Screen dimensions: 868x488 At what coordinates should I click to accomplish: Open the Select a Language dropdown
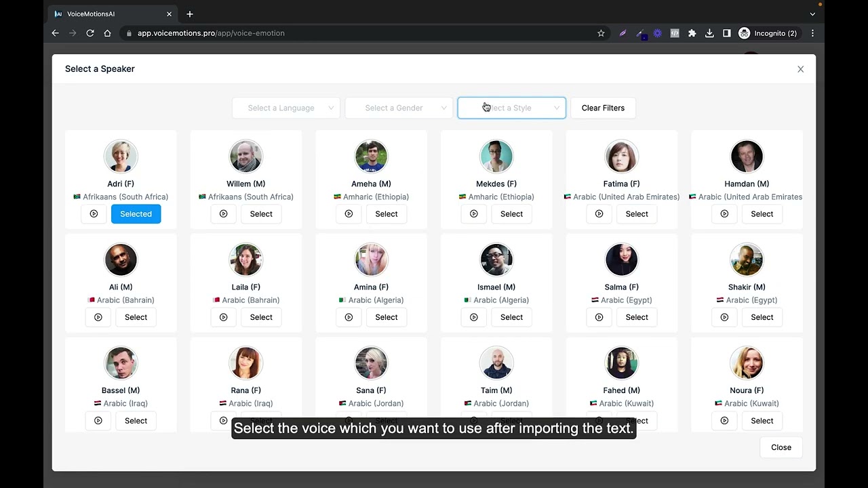[x=286, y=108]
